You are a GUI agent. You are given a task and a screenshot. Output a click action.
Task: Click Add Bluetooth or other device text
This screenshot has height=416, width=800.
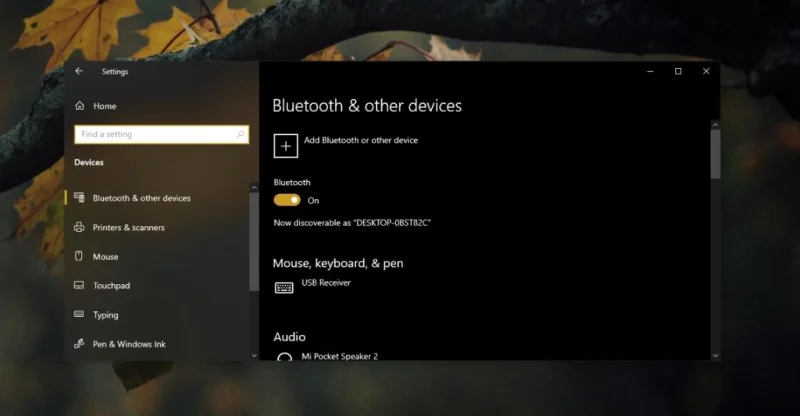(x=361, y=140)
